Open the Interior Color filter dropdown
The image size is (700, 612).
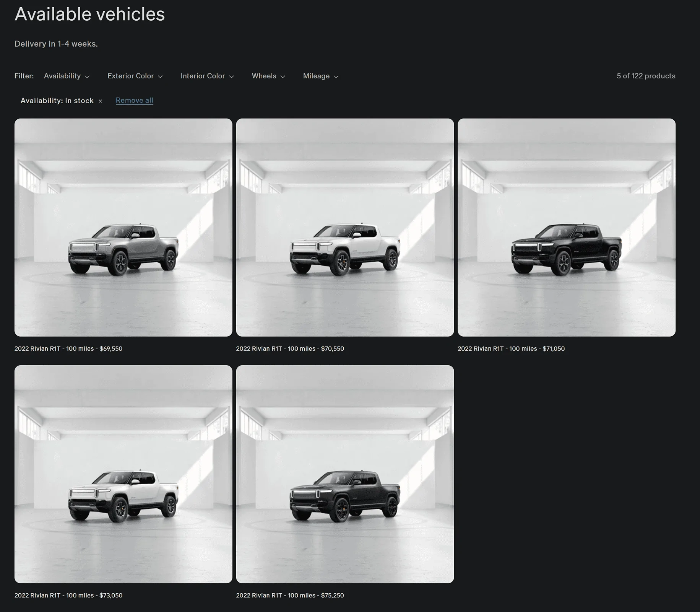tap(207, 76)
